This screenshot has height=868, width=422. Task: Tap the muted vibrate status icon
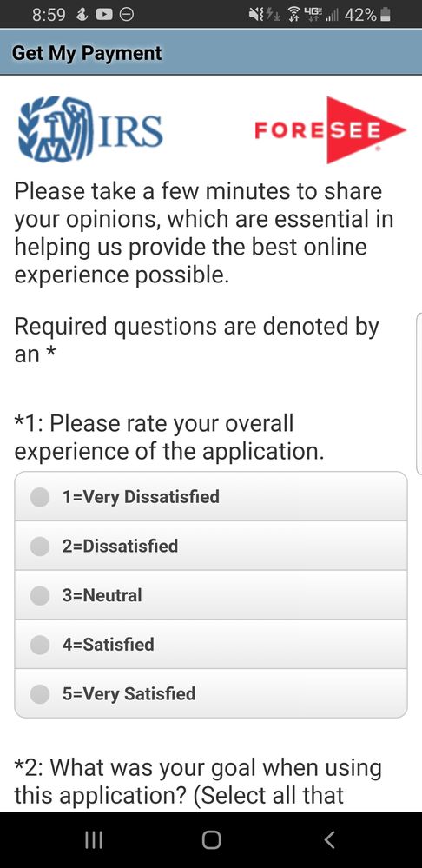(256, 15)
